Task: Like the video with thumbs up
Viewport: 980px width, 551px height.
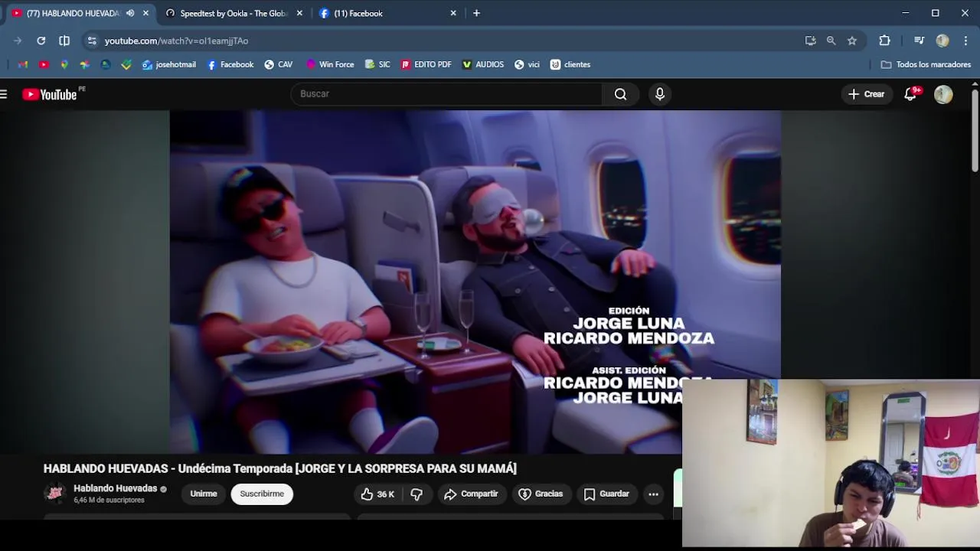Action: coord(377,494)
